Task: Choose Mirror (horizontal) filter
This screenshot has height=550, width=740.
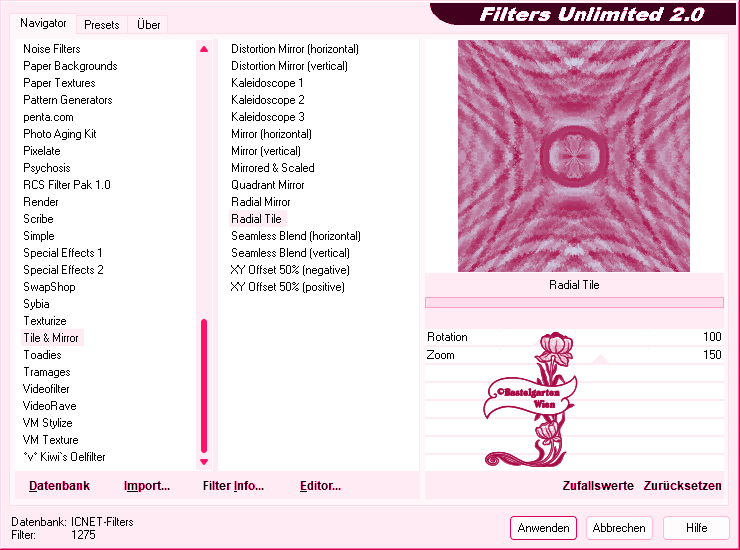Action: click(271, 134)
